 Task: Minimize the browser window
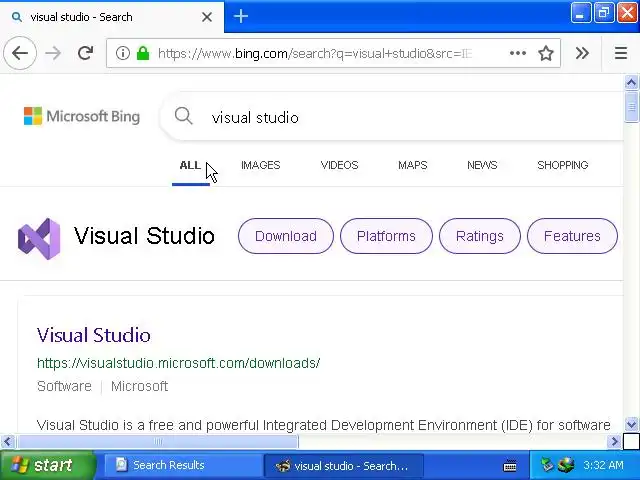point(580,13)
